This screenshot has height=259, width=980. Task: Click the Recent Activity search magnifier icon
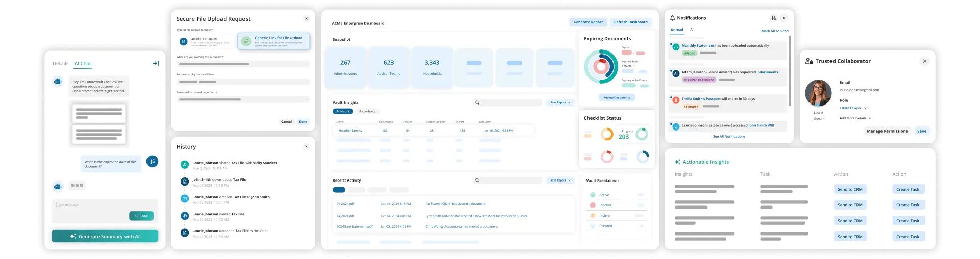point(477,180)
